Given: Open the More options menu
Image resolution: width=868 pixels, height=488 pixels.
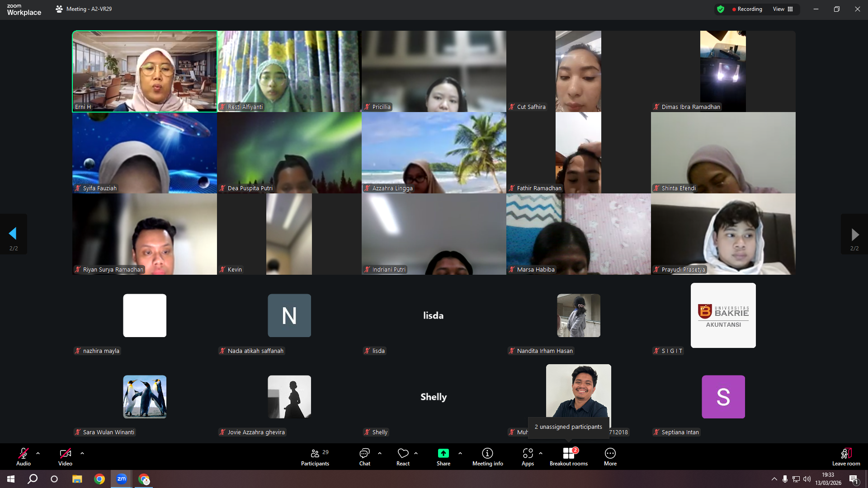Looking at the screenshot, I should pos(610,456).
